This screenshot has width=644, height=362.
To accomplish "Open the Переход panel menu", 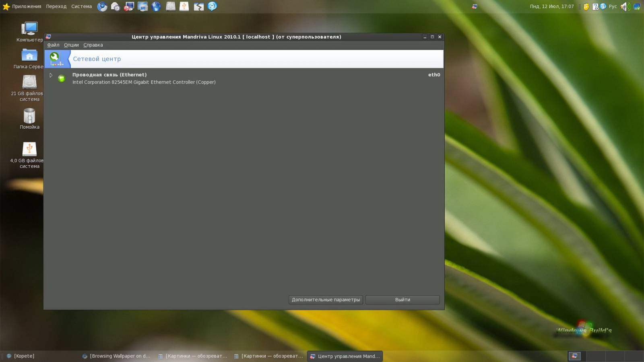I will pyautogui.click(x=56, y=6).
